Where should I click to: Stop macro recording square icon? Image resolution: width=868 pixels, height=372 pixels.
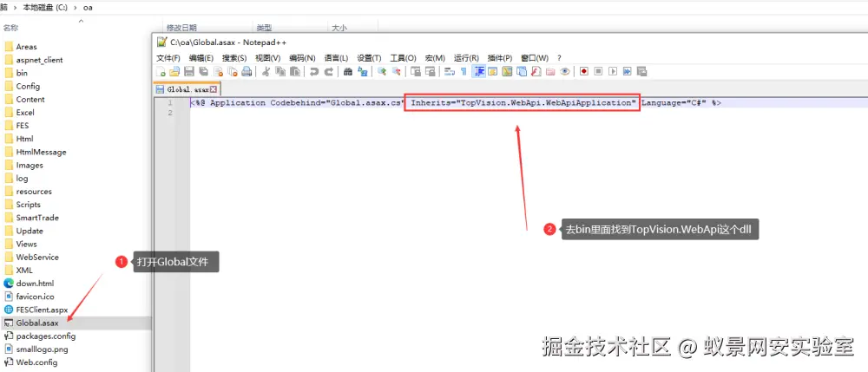(598, 71)
